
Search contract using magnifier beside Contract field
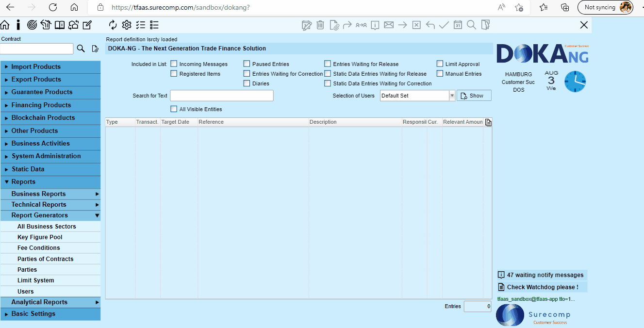coord(81,49)
